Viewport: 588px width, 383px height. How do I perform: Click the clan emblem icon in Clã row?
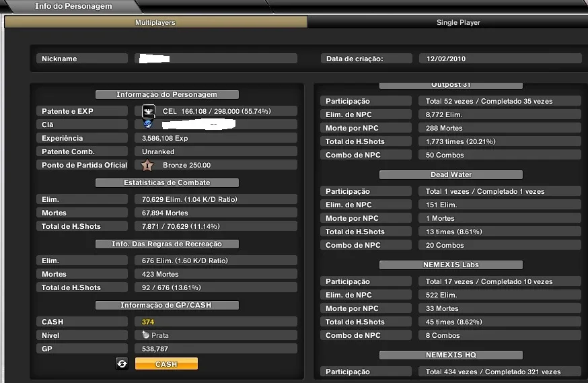pos(148,124)
